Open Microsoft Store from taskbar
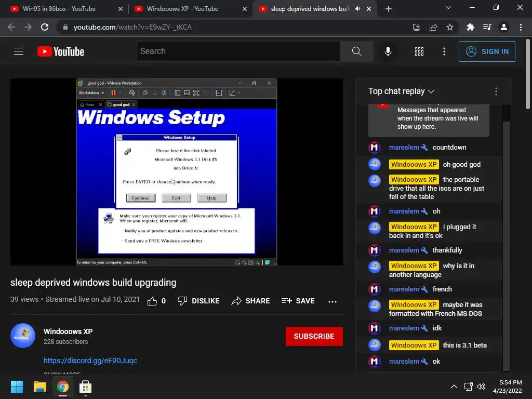 click(x=85, y=387)
